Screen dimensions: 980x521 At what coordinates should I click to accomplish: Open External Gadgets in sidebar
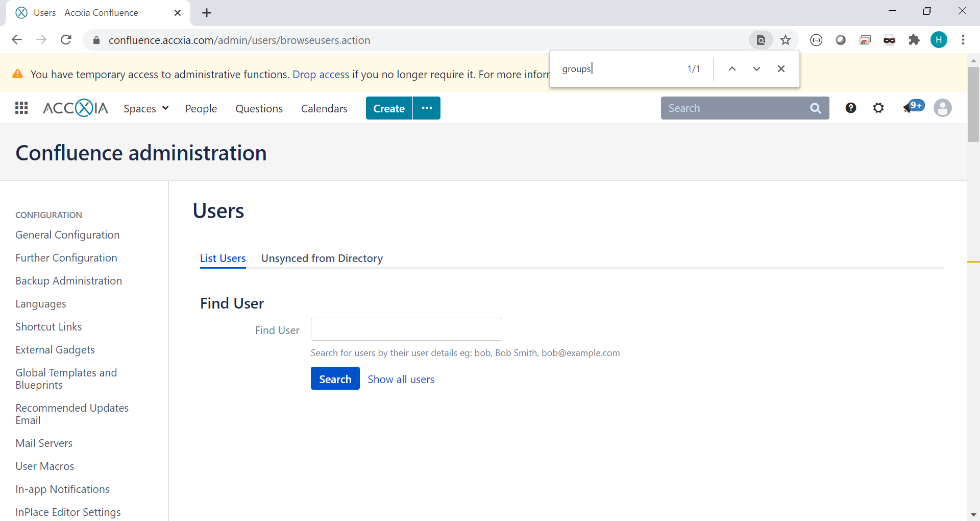(x=55, y=350)
